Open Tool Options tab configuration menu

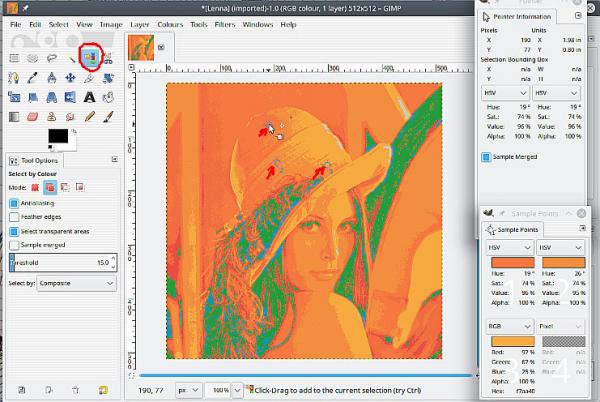click(114, 159)
